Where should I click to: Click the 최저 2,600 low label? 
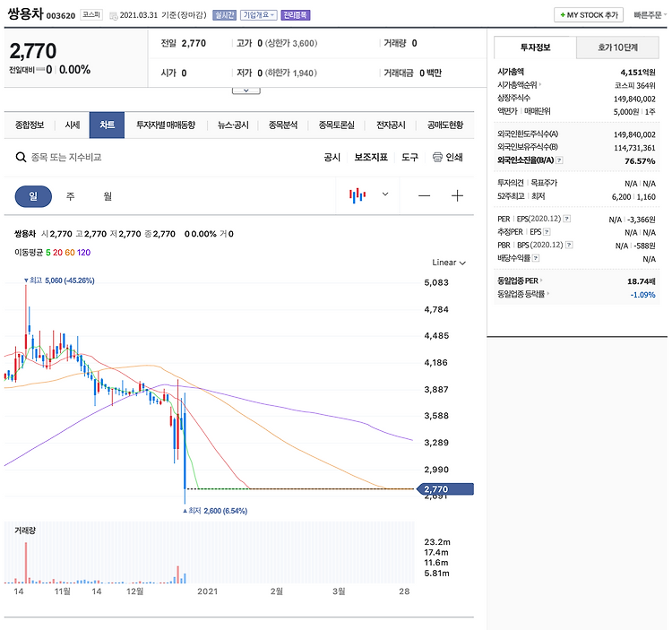pos(215,511)
